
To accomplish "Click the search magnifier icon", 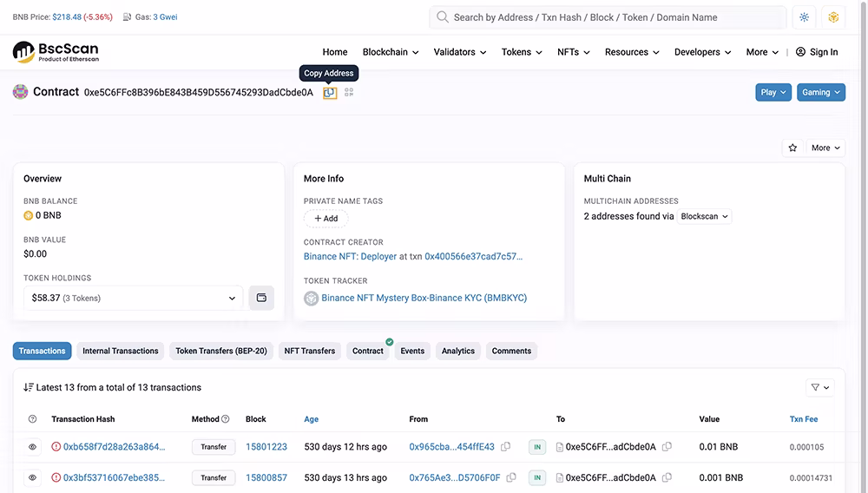I will pyautogui.click(x=443, y=17).
